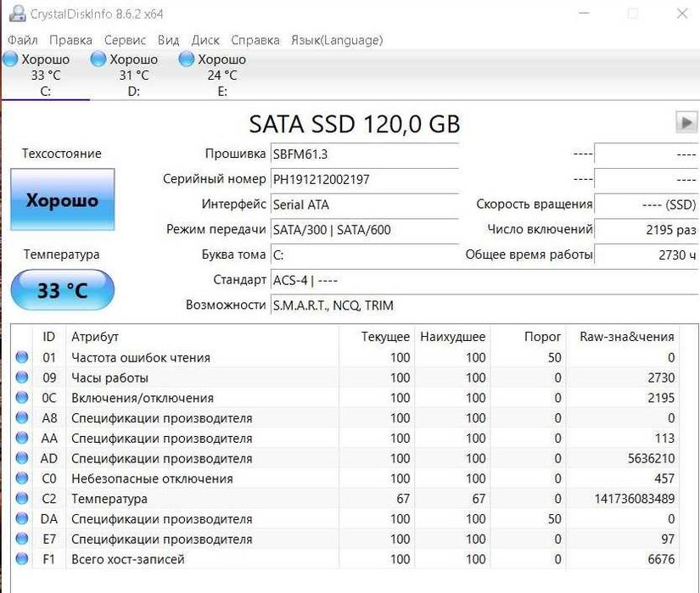700x593 pixels.
Task: Select the D: drive status orb
Action: (98, 59)
